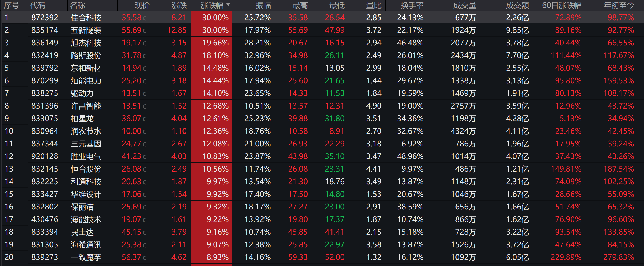Select stock 旭杰科技
This screenshot has width=644, height=266.
86,43
